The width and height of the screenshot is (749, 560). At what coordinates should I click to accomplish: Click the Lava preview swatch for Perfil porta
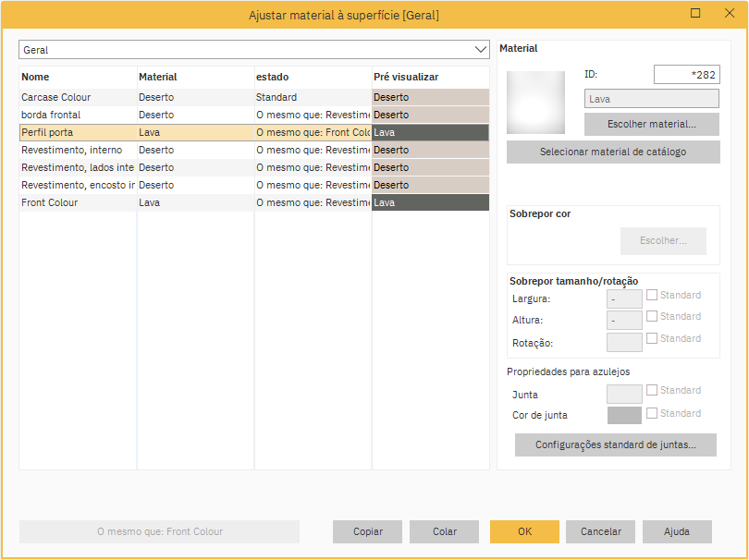coord(430,132)
